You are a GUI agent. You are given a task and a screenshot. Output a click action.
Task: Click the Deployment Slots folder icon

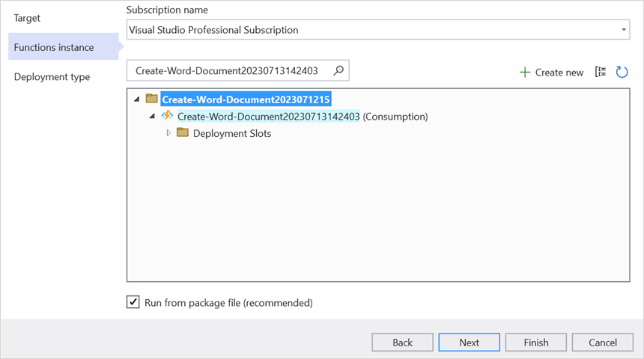(x=183, y=132)
